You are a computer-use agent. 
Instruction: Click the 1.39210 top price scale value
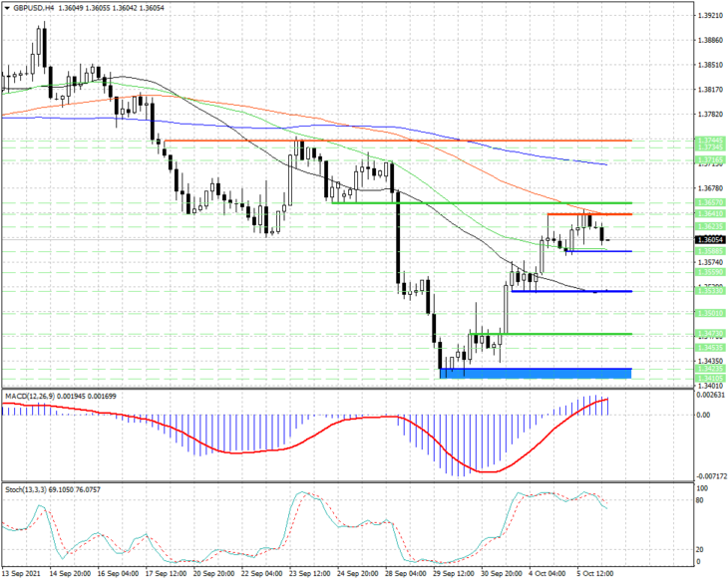[x=710, y=16]
